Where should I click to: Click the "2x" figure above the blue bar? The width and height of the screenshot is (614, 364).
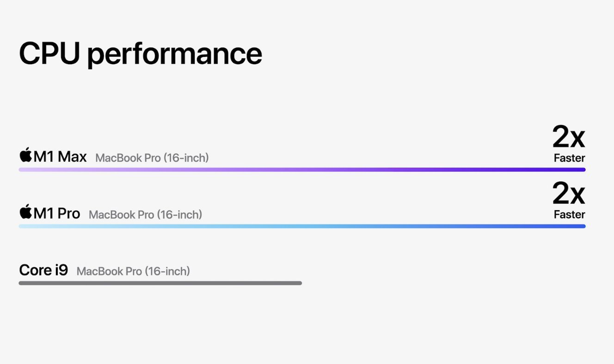[x=568, y=194]
